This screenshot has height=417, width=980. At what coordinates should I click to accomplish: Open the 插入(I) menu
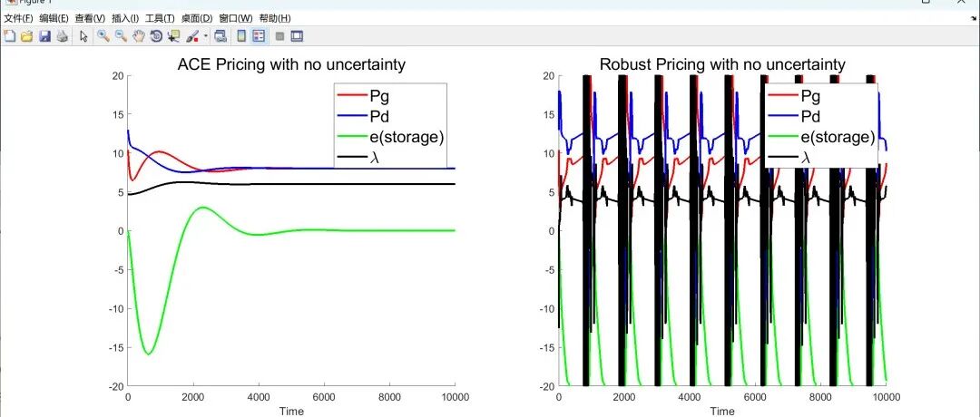(x=125, y=19)
